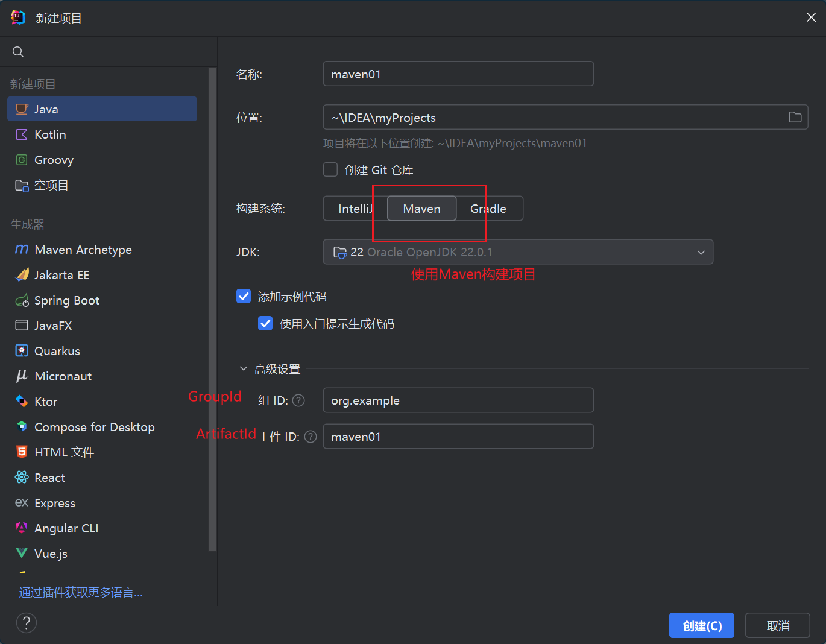
Task: Select Quarkus in the generators list
Action: point(102,351)
